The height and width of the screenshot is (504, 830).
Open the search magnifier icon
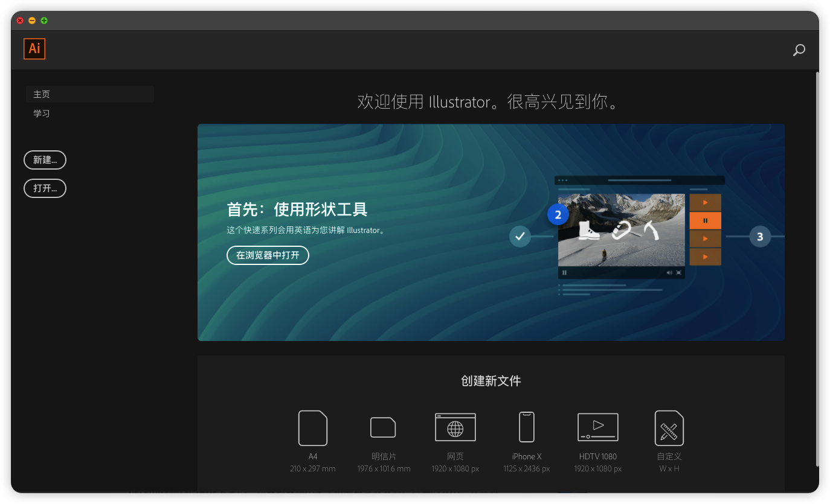pyautogui.click(x=799, y=50)
